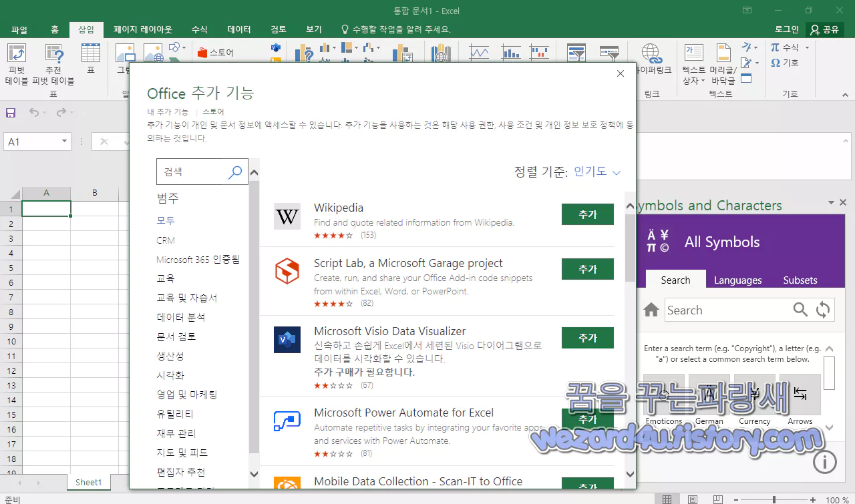The width and height of the screenshot is (855, 504).
Task: Switch to 페이지 레이아웃 tab
Action: [143, 29]
